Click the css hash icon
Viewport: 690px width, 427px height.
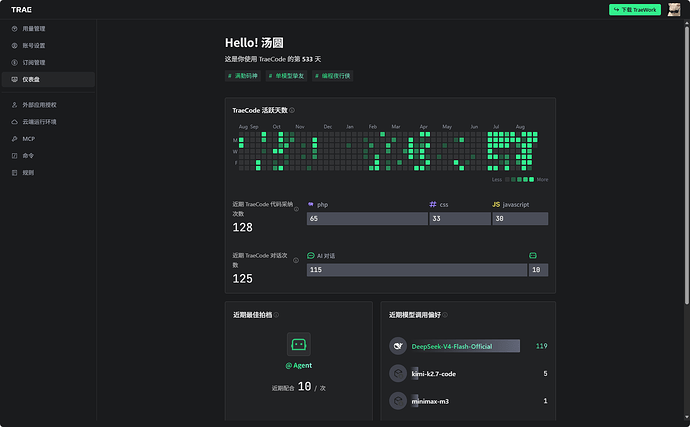[433, 204]
